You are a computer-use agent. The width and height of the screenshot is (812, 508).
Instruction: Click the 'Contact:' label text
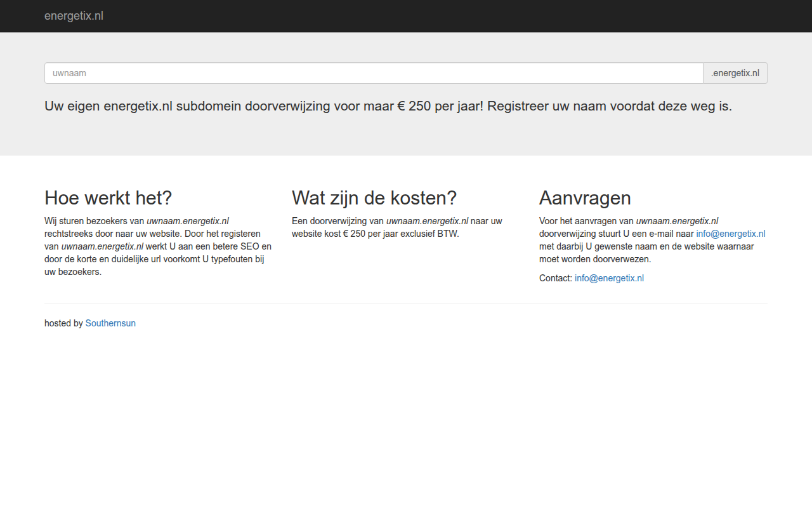pyautogui.click(x=556, y=278)
